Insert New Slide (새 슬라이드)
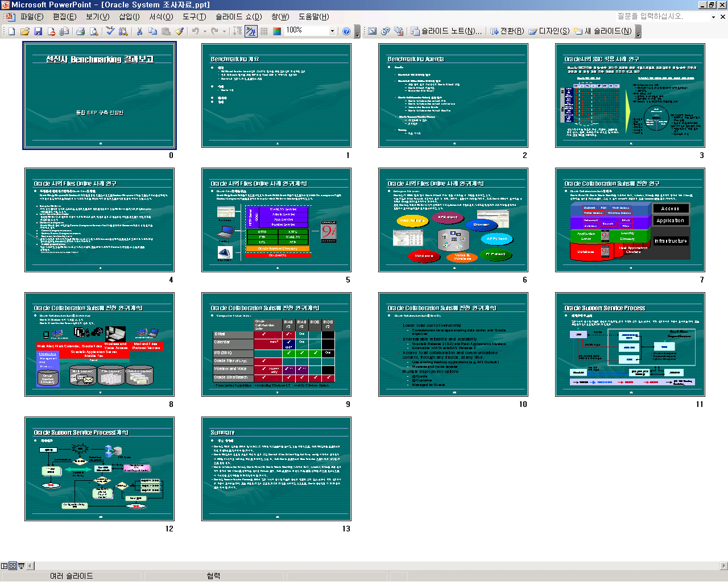 603,31
